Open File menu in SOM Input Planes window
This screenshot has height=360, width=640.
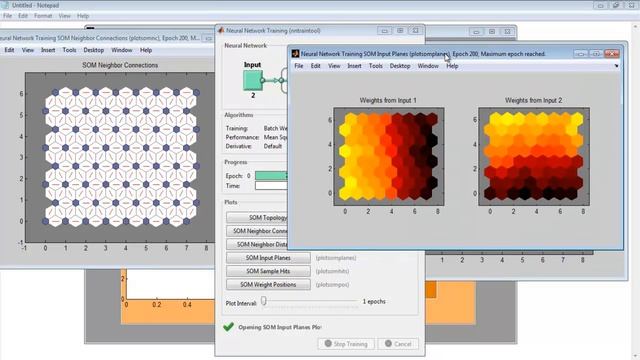coord(299,66)
